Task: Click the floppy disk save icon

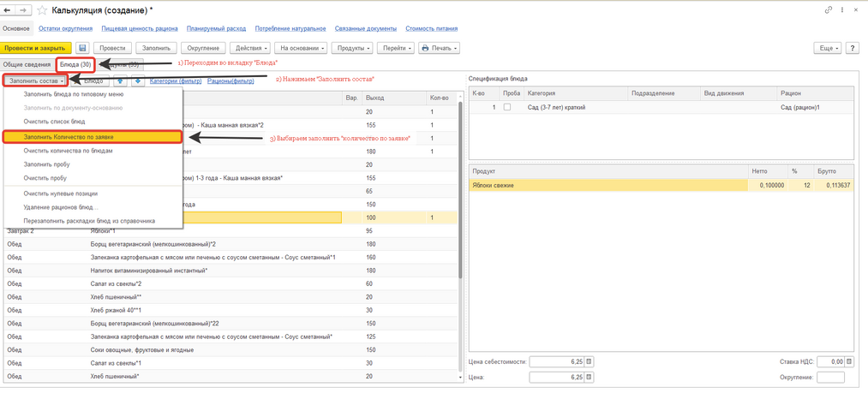Action: pyautogui.click(x=82, y=49)
